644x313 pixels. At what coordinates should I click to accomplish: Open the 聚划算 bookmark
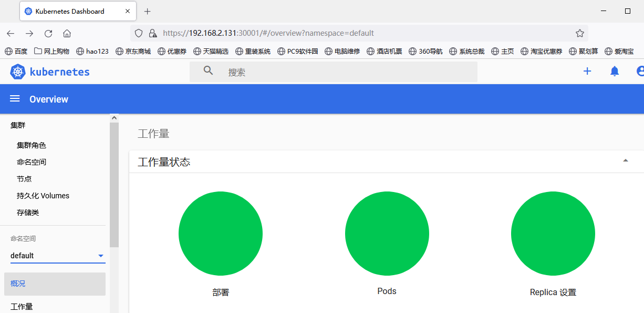[x=584, y=51]
